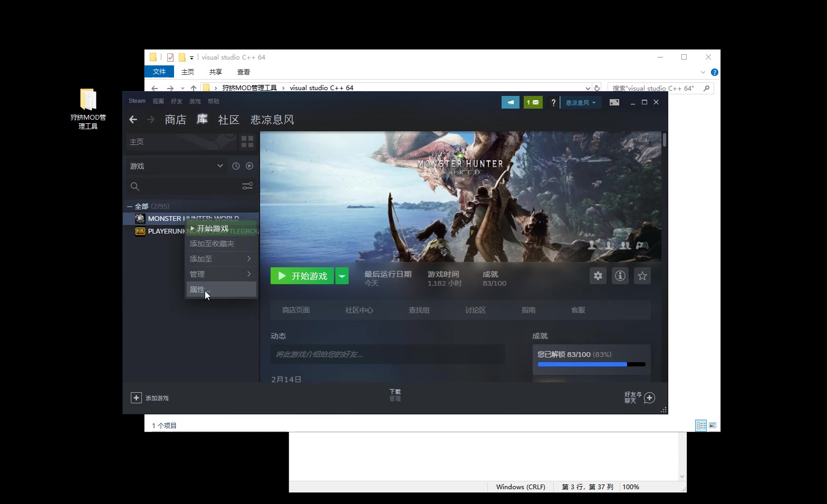This screenshot has height=504, width=827.
Task: Toggle grid view in the library sidebar
Action: (247, 141)
